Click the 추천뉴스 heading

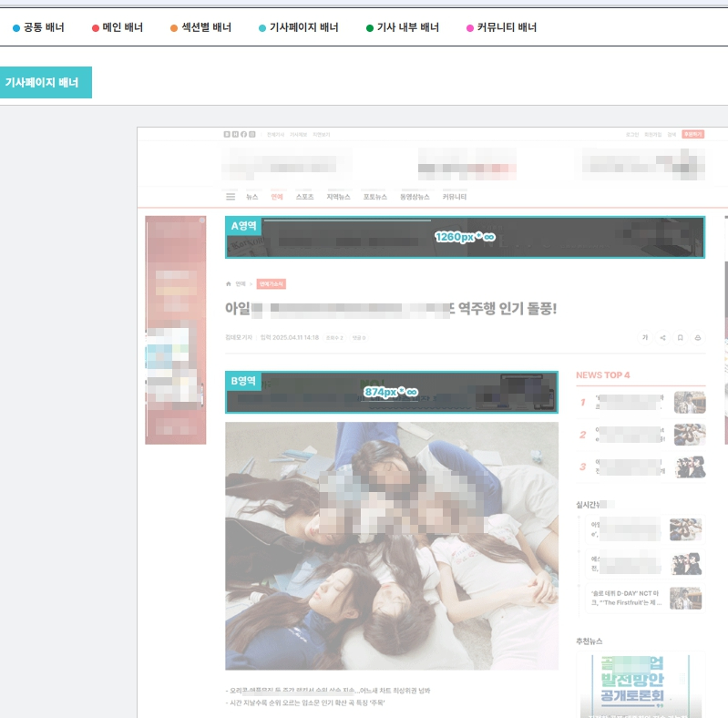pos(590,641)
